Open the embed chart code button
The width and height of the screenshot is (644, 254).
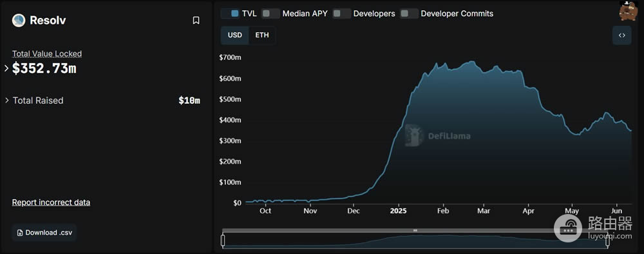coord(622,35)
